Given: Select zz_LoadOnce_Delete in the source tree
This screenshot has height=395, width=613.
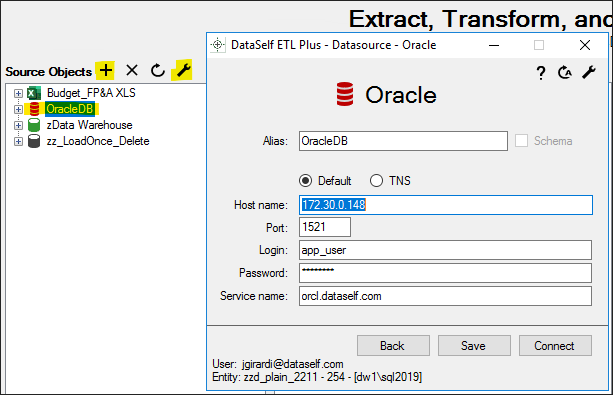Looking at the screenshot, I should (98, 141).
